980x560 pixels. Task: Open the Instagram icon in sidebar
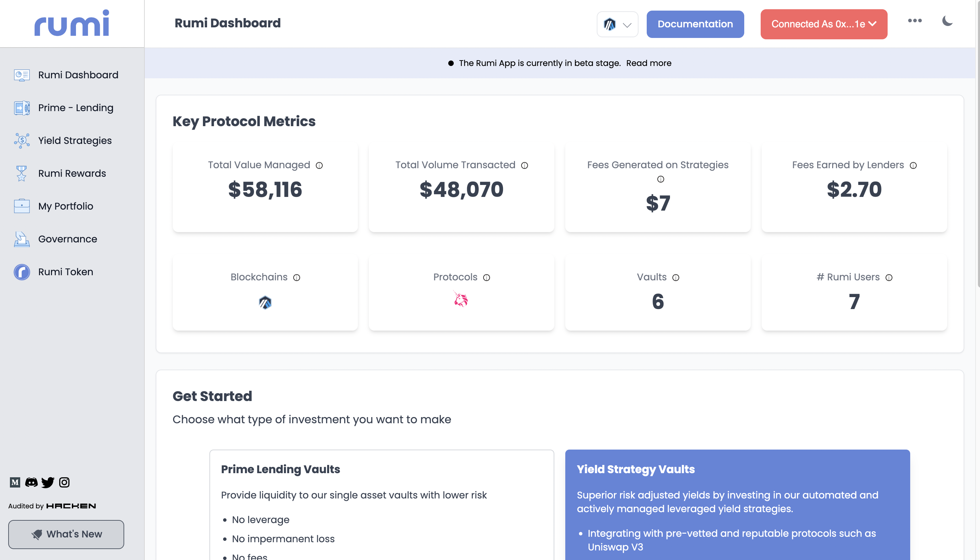pos(64,482)
